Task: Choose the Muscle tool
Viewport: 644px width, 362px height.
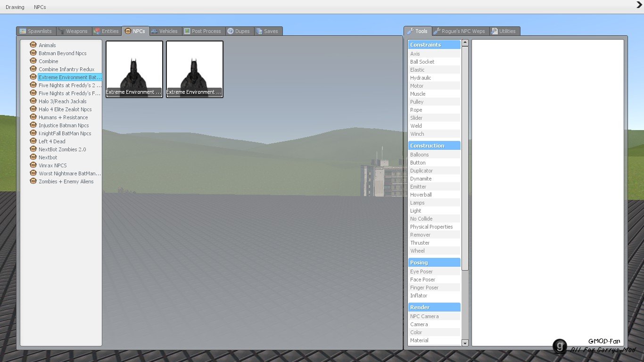Action: 434,94
